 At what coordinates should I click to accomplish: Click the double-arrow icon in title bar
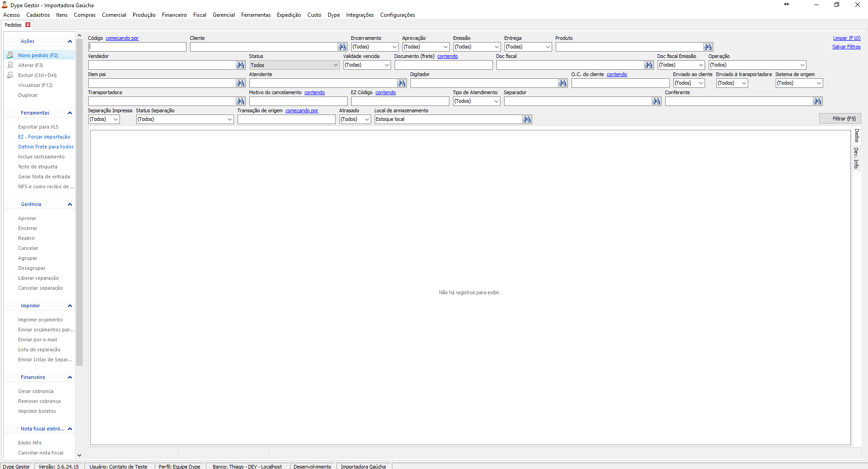pyautogui.click(x=787, y=4)
